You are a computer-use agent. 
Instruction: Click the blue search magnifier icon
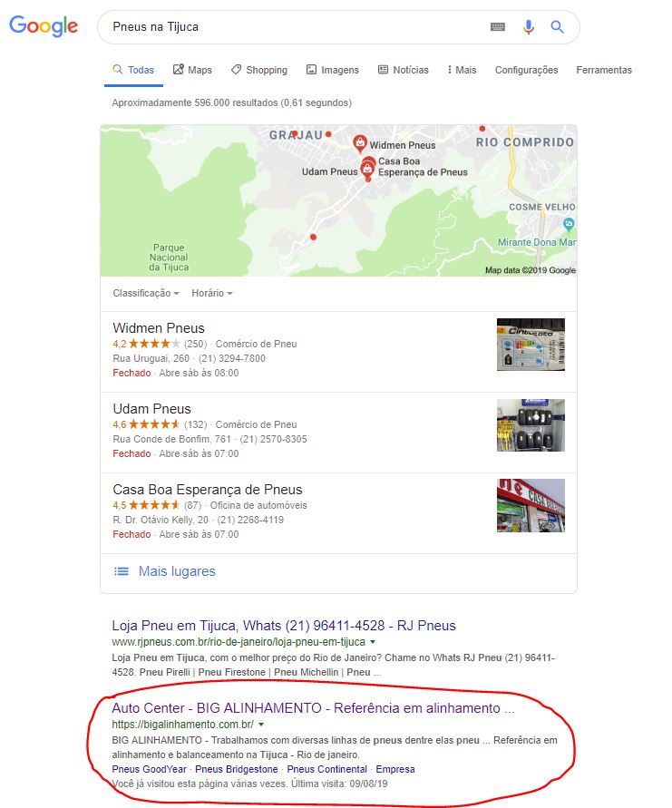coord(557,27)
